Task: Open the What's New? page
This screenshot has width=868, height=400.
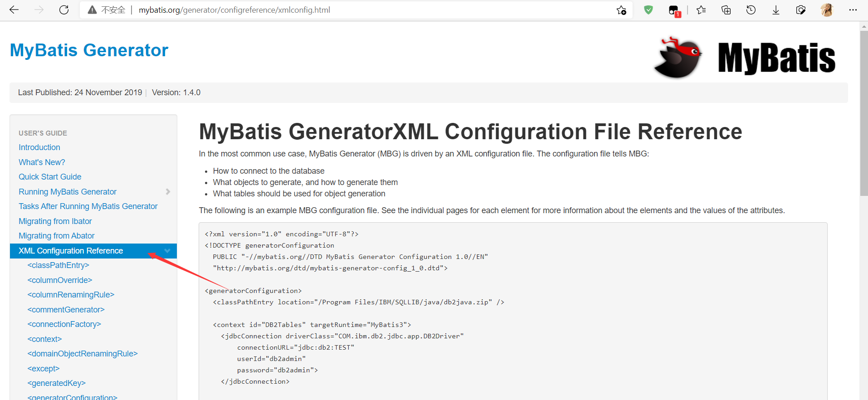Action: [x=42, y=162]
